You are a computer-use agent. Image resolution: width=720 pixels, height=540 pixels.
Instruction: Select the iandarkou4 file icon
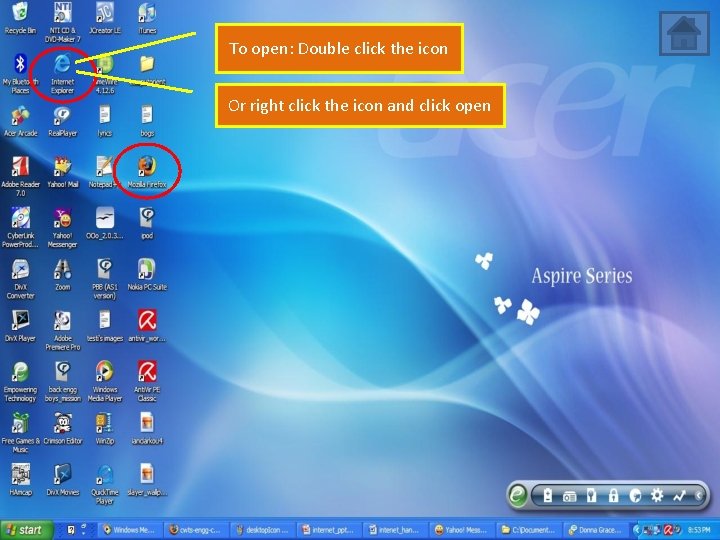(x=147, y=429)
